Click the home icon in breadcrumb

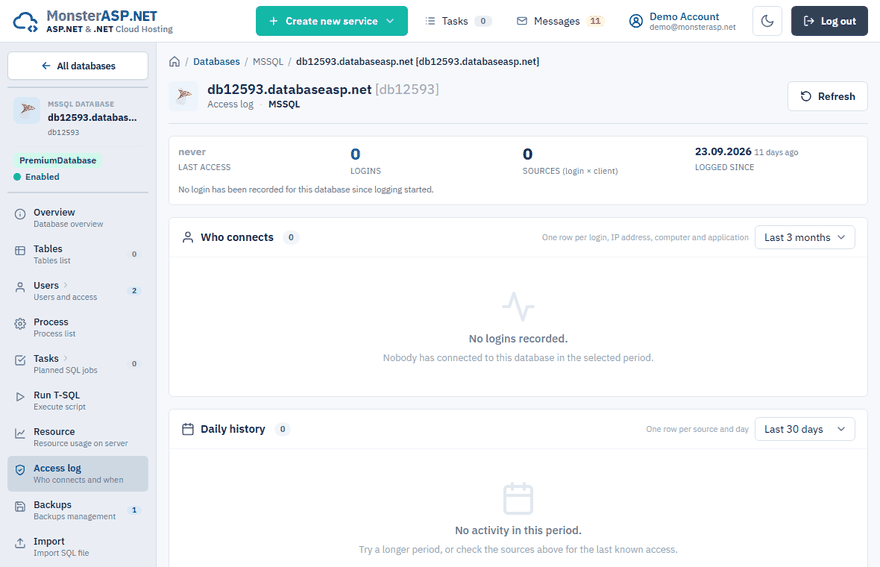point(175,62)
